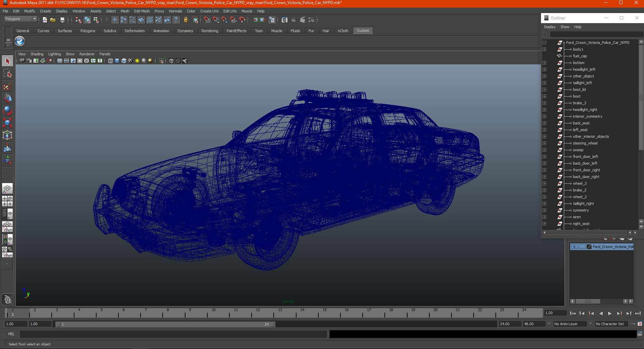Toggle isolate select in viewport toolbar
644x349 pixels.
161,61
